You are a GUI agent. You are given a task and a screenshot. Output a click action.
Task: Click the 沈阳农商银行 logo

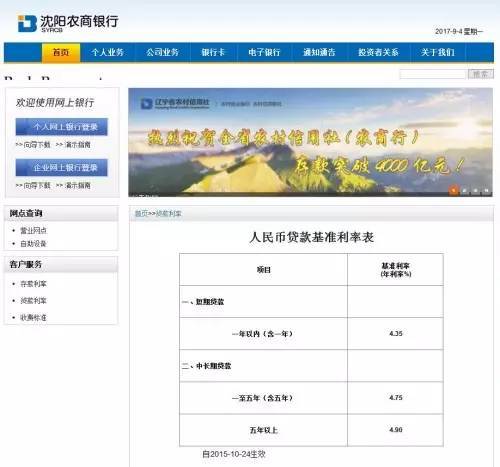click(68, 23)
